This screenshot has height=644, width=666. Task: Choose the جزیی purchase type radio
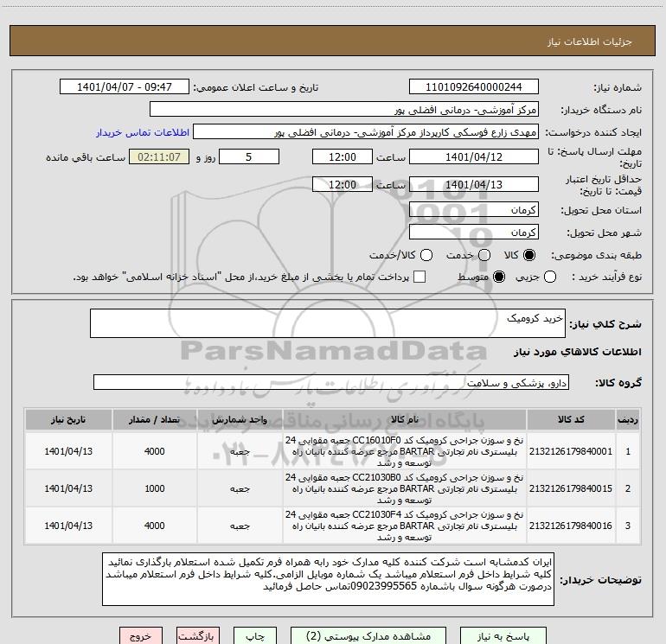click(549, 277)
